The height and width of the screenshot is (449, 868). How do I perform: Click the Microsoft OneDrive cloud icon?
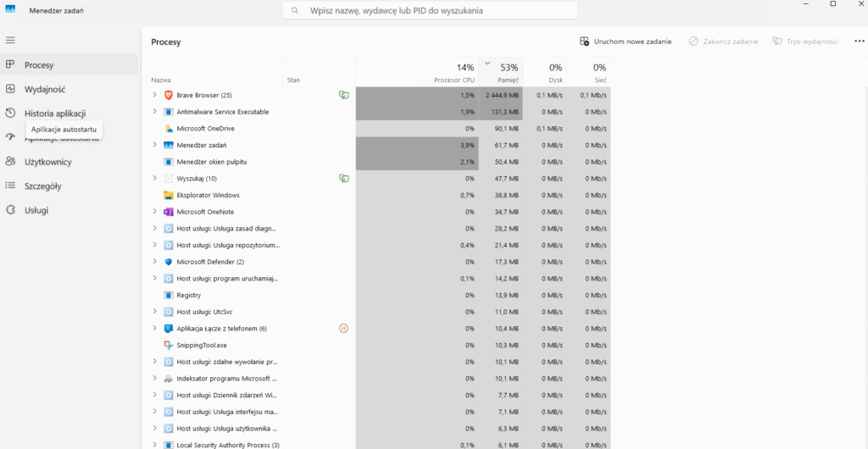169,128
